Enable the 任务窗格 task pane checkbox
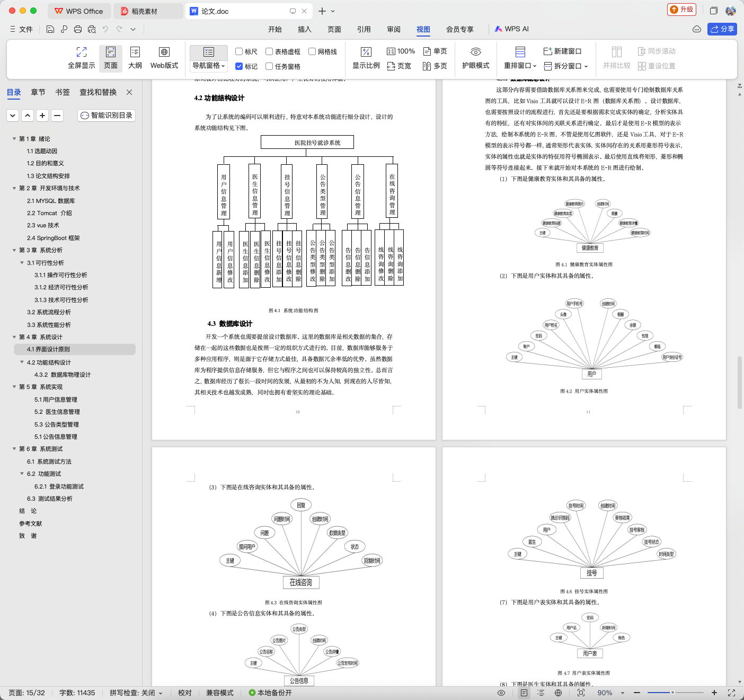The width and height of the screenshot is (744, 700). click(x=269, y=66)
